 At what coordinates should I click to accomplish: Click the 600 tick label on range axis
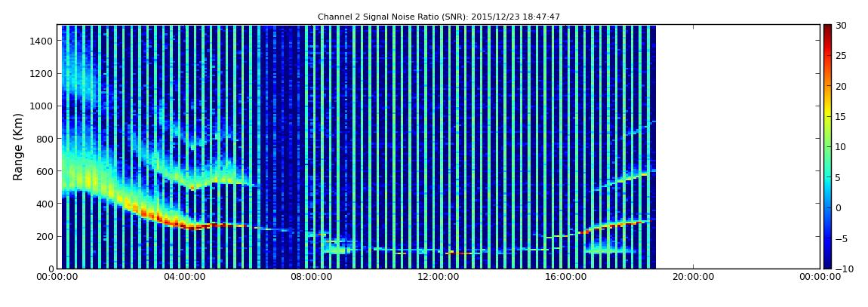pyautogui.click(x=45, y=171)
